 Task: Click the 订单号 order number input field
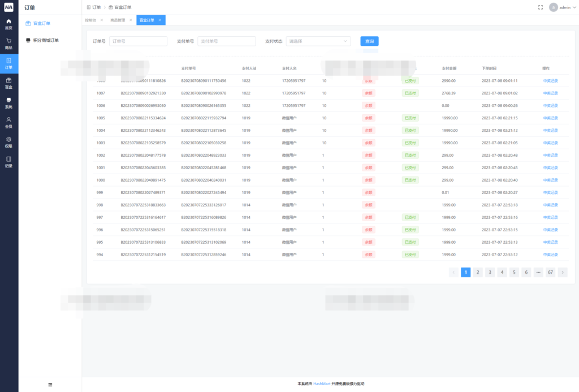tap(137, 41)
